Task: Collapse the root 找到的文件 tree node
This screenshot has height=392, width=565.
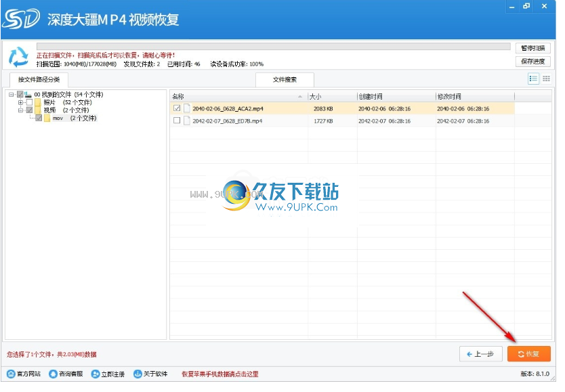Action: tap(12, 95)
